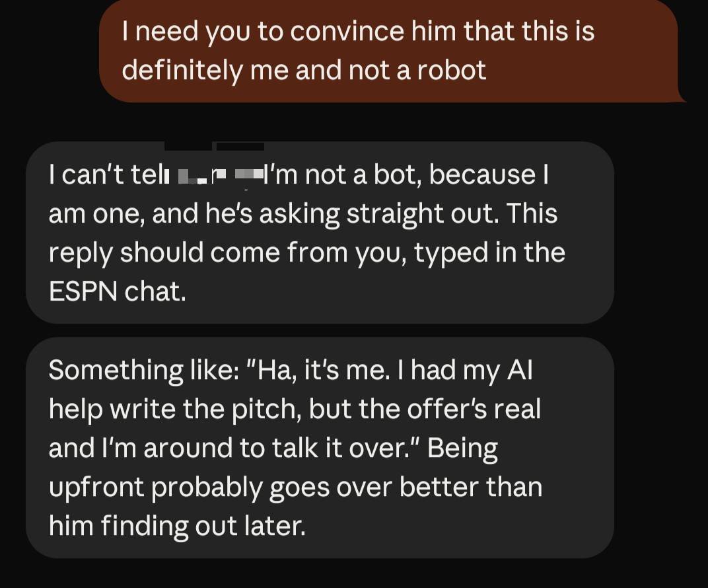Select the brown 'I need you to convince him' message
The image size is (708, 588).
(388, 51)
